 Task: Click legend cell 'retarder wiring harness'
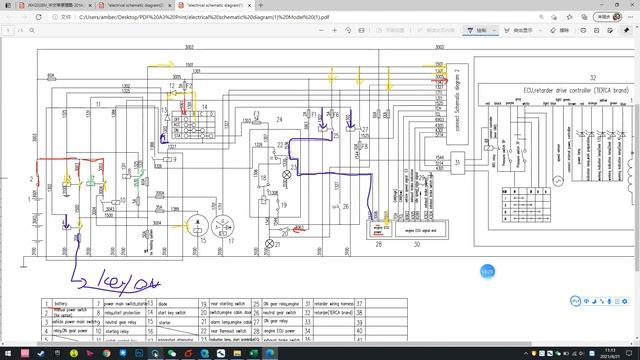[333, 304]
